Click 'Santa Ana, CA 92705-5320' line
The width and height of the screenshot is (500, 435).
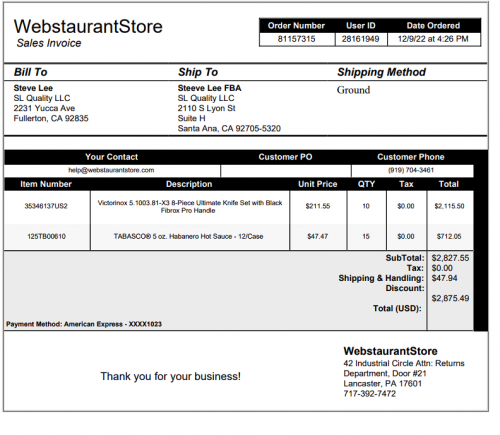[229, 128]
